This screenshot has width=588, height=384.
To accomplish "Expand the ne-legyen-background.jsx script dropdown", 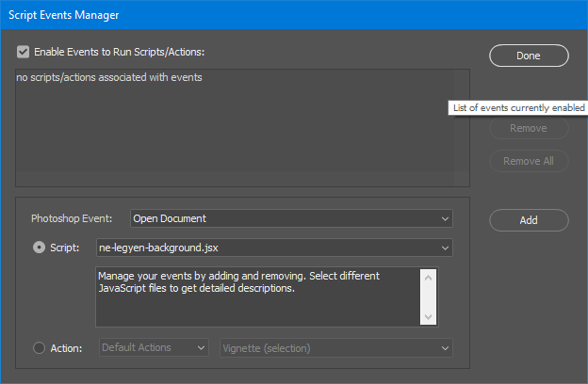I will coord(275,248).
